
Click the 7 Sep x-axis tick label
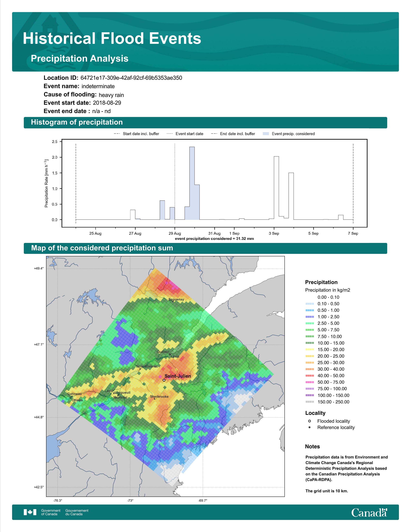click(x=353, y=233)
